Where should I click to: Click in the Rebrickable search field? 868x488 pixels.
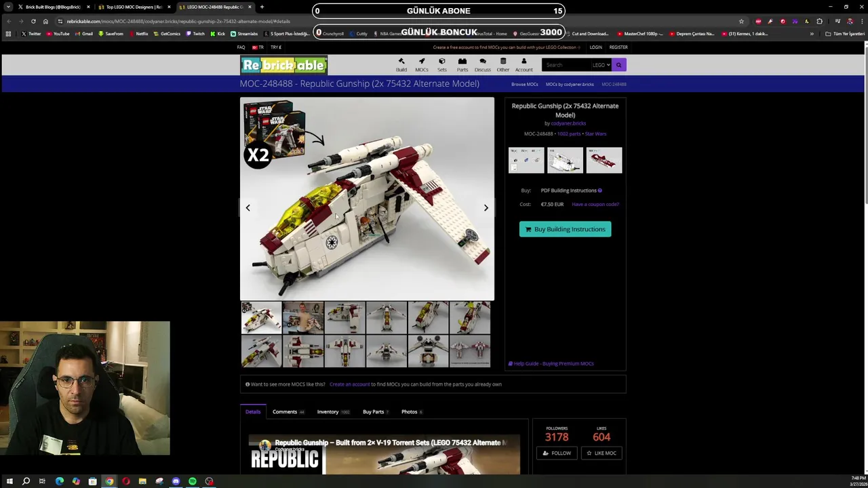pyautogui.click(x=566, y=65)
